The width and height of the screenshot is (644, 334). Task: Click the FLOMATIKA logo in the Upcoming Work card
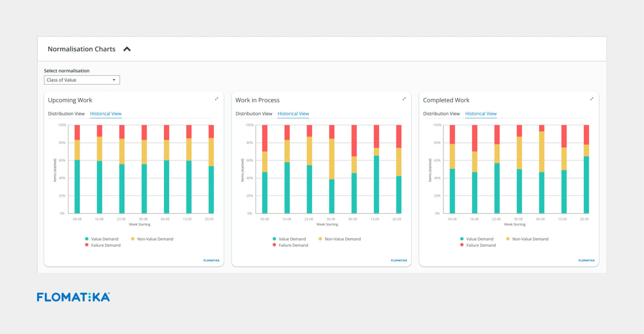coord(211,260)
